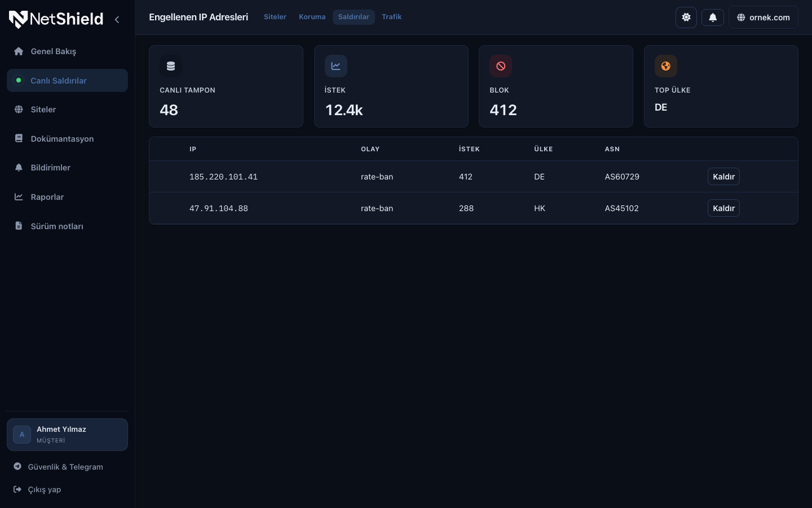Click the AS60729 ASN cell
The height and width of the screenshot is (508, 812).
(x=622, y=177)
